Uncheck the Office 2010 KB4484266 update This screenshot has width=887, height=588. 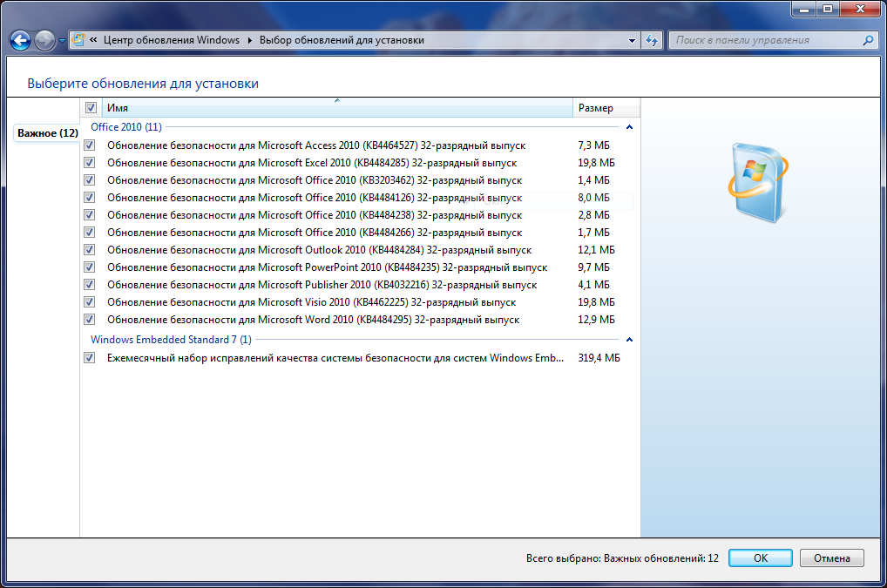(x=90, y=233)
